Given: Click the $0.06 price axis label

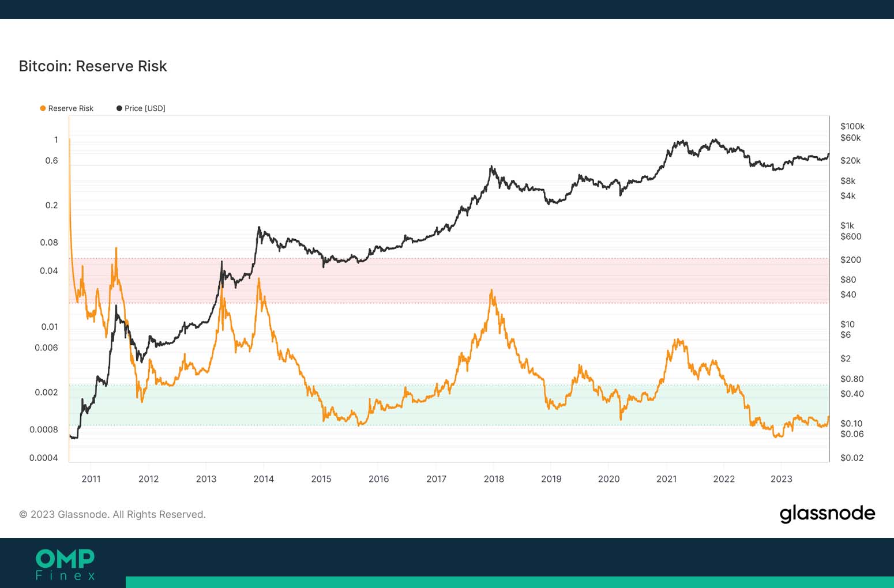Looking at the screenshot, I should 852,434.
